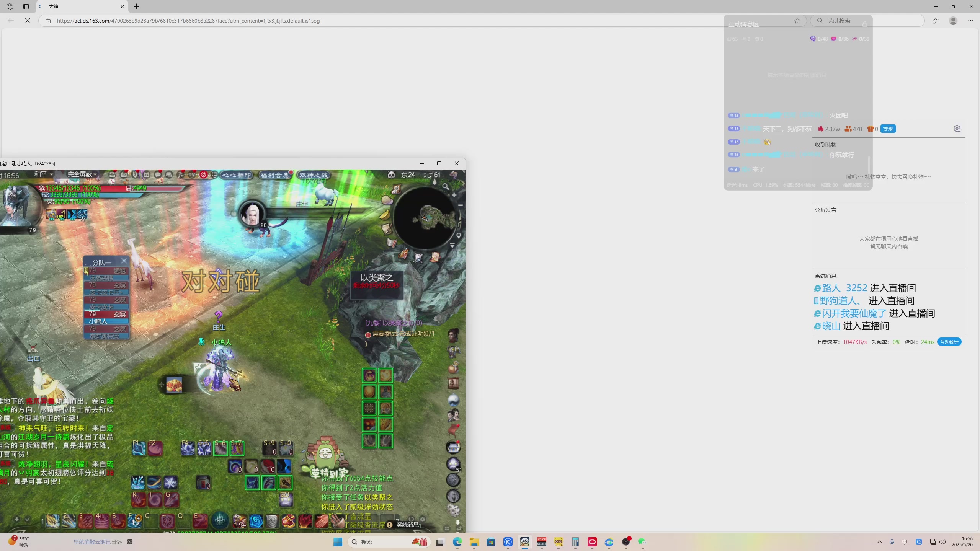Click the F1 skill slot

[x=139, y=448]
